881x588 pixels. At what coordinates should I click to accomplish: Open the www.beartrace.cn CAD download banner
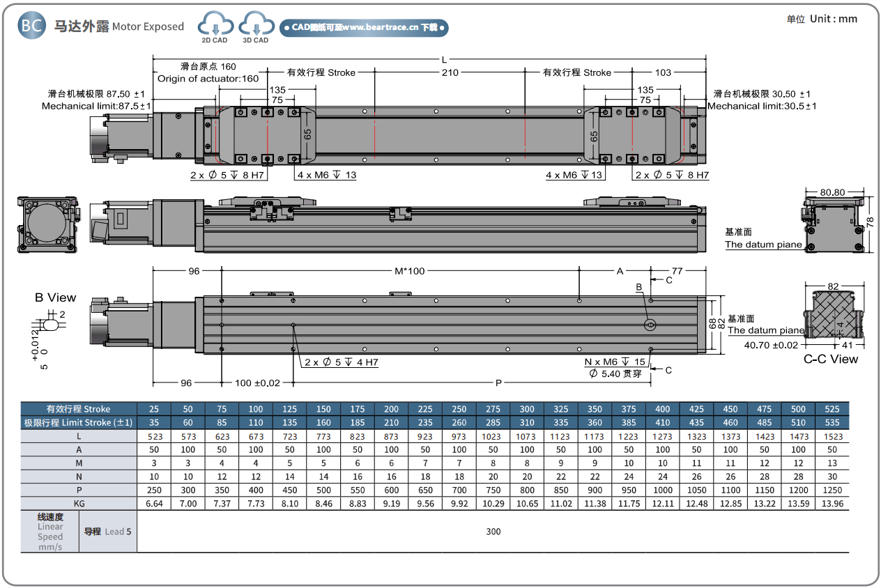click(364, 28)
